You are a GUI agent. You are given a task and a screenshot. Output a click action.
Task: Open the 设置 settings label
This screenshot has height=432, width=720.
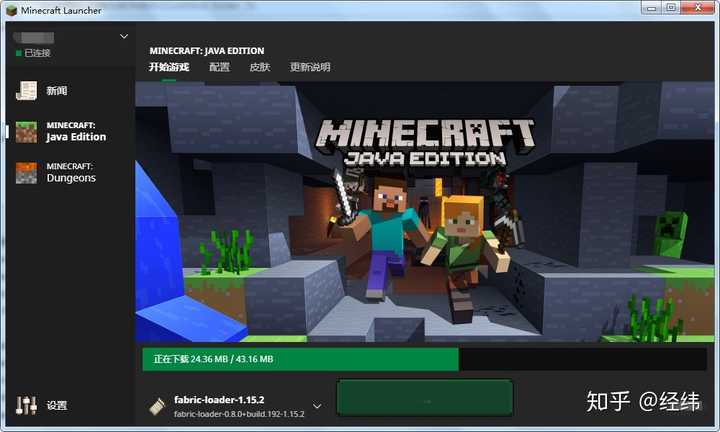pos(57,405)
